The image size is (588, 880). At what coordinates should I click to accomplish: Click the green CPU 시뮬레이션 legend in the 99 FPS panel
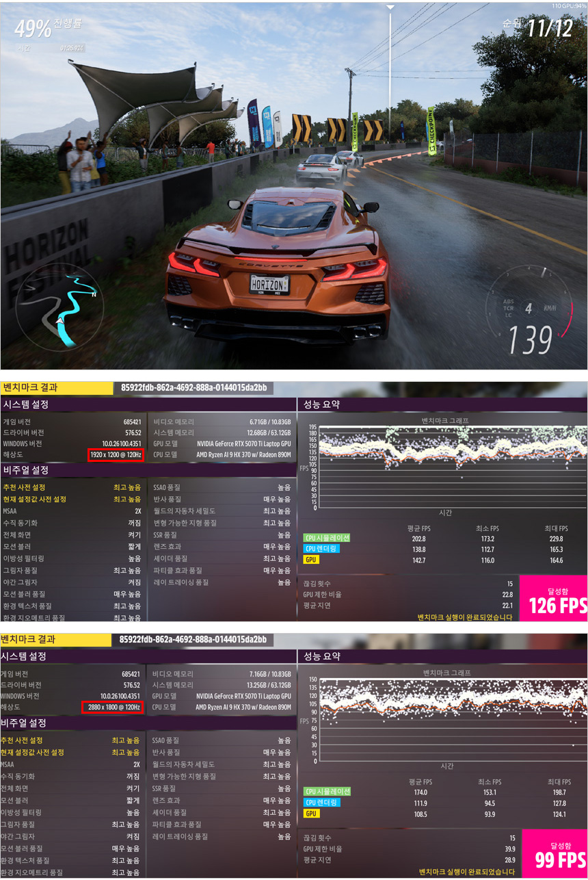[327, 791]
